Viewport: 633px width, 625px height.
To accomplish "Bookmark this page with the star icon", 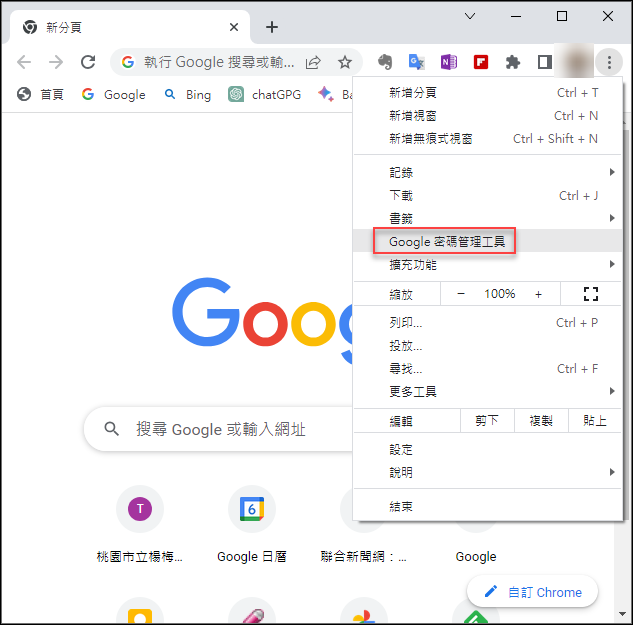I will 345,62.
